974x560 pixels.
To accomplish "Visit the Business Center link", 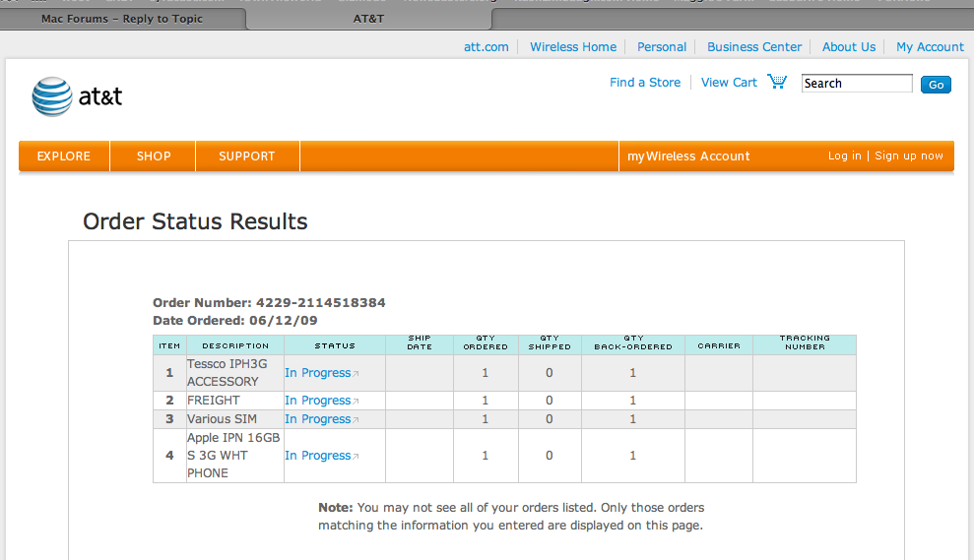I will pos(754,46).
